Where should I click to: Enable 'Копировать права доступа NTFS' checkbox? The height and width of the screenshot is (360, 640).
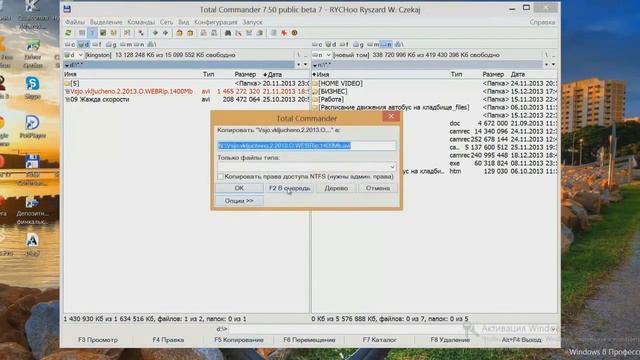pyautogui.click(x=220, y=177)
